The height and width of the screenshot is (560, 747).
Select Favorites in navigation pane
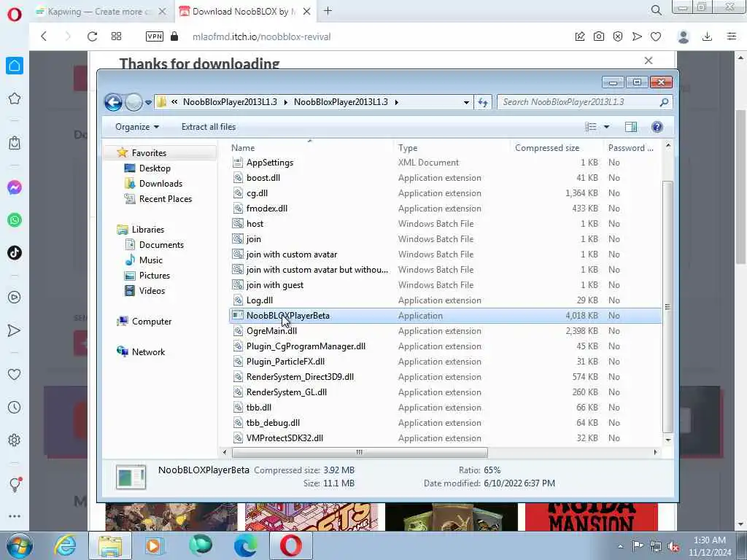(x=149, y=153)
